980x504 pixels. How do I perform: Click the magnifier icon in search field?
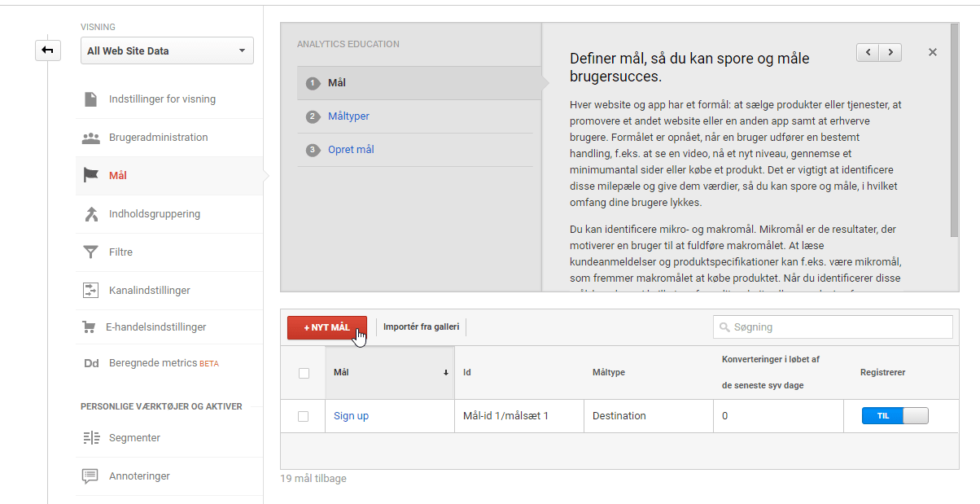click(x=724, y=327)
